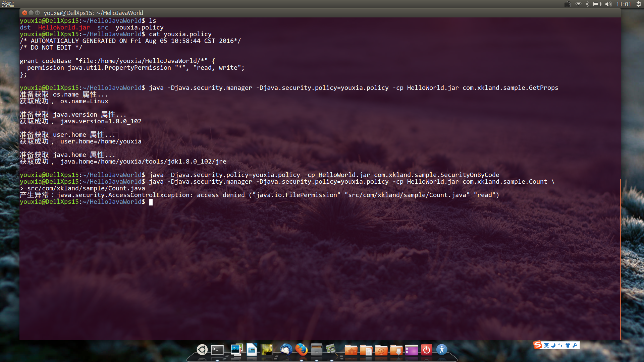Click the 'java.version=1.8.0_102' output
The width and height of the screenshot is (644, 362).
101,121
